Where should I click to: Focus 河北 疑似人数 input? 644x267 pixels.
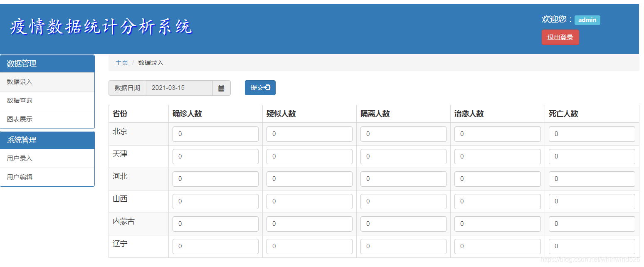(309, 179)
